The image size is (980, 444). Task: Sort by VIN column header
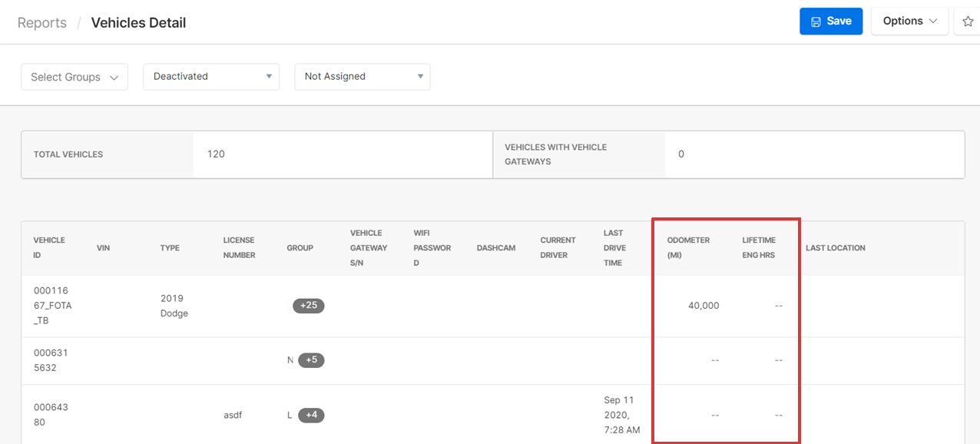(104, 248)
